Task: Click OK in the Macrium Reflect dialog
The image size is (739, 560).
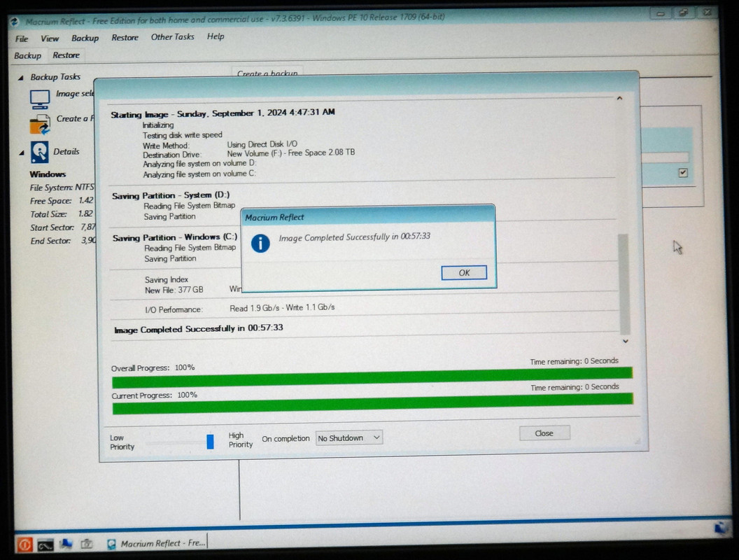Action: [x=464, y=272]
